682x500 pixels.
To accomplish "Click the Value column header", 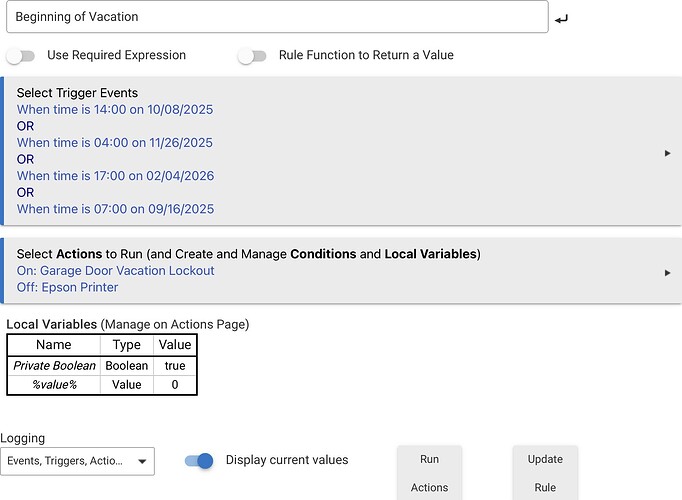I will [175, 345].
